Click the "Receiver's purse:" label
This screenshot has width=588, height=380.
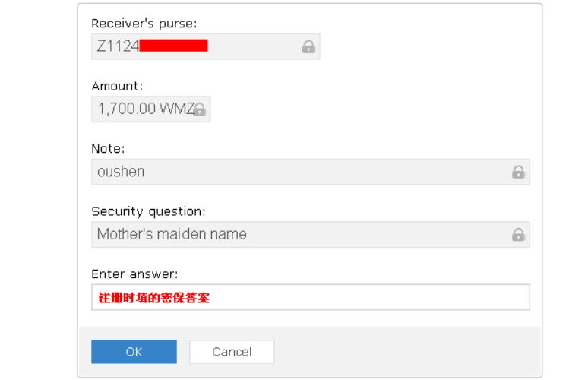click(144, 24)
